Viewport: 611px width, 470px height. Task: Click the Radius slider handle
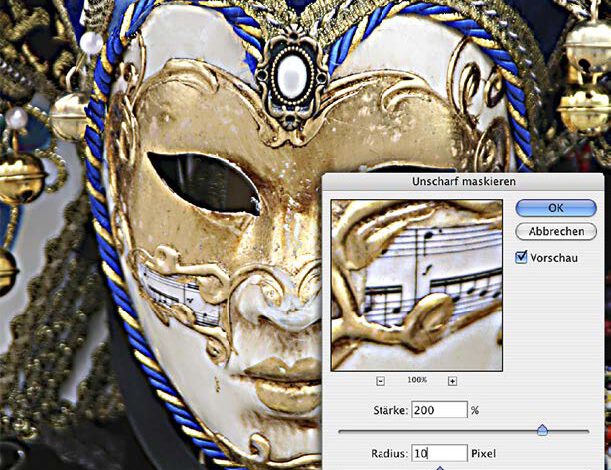pos(440,468)
